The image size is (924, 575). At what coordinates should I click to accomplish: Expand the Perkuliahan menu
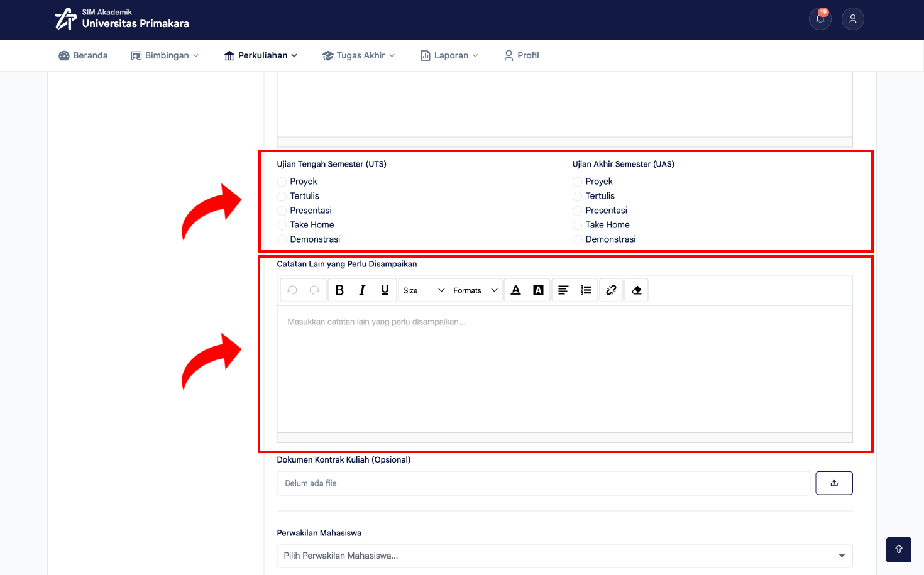[x=261, y=55]
